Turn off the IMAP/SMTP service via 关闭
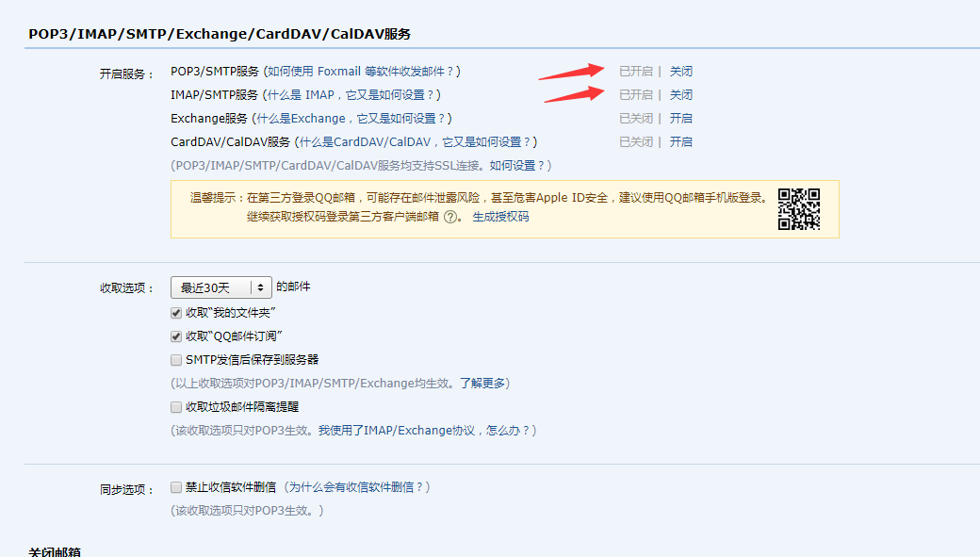The width and height of the screenshot is (980, 557). tap(680, 95)
